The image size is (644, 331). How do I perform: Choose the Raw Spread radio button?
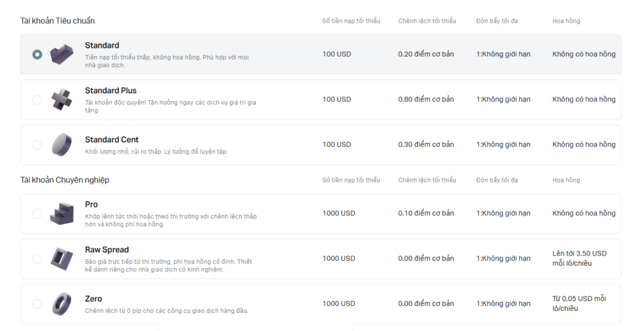point(37,259)
